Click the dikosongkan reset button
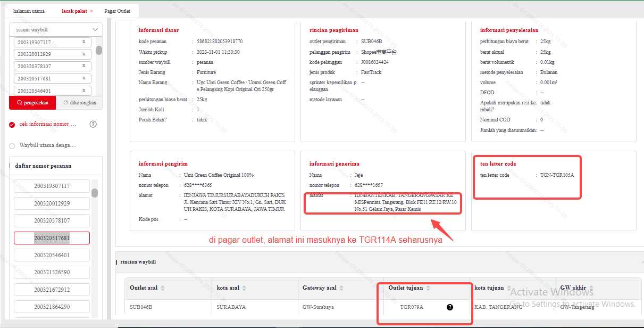644x328 pixels. coord(79,102)
